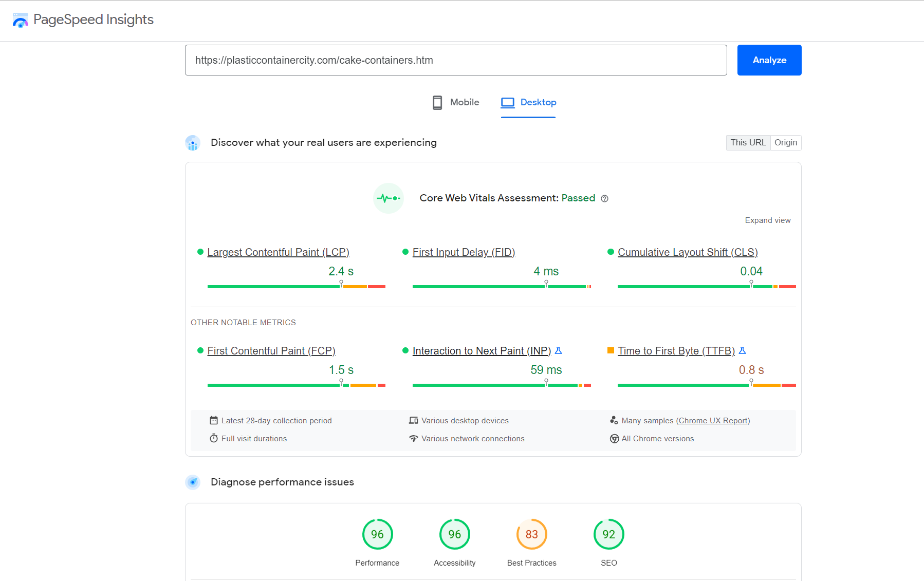Screen dimensions: 924x581
Task: Click the desktop laptop icon
Action: 508,103
